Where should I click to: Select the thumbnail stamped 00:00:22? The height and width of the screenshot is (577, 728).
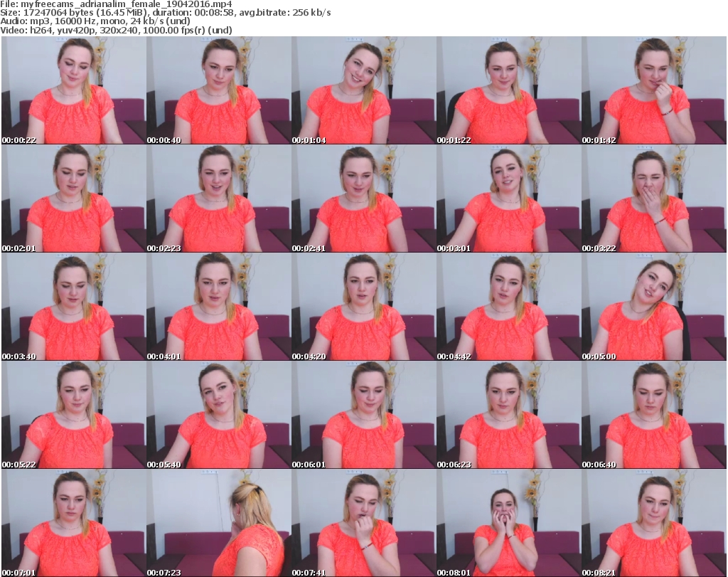pos(74,90)
